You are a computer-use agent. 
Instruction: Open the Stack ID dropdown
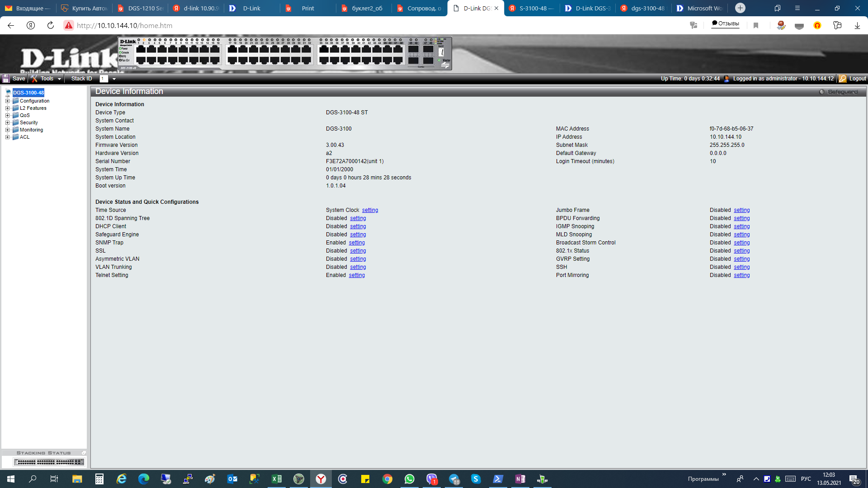click(114, 79)
